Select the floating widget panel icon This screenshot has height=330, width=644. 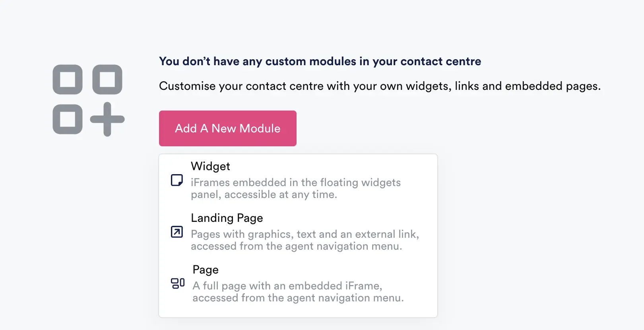point(177,181)
